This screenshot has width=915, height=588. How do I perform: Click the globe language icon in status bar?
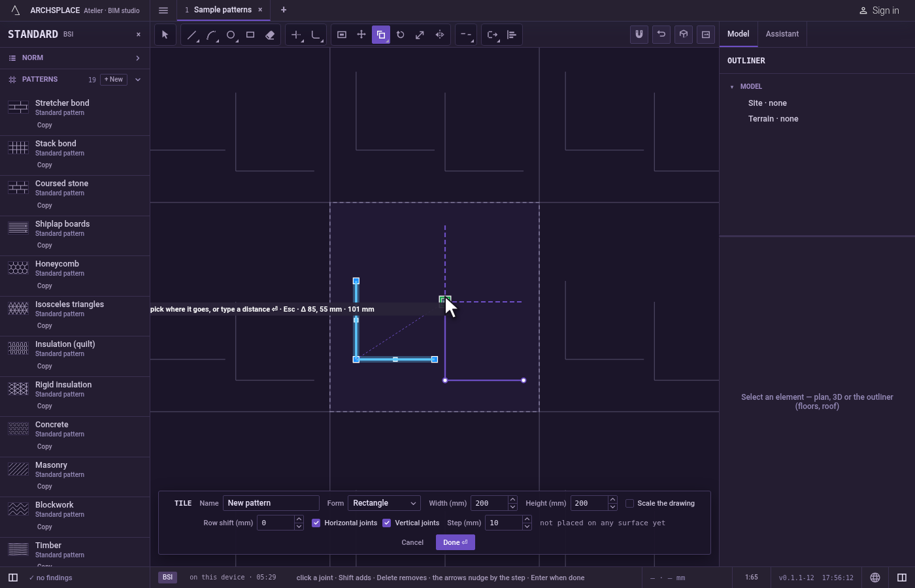tap(875, 578)
